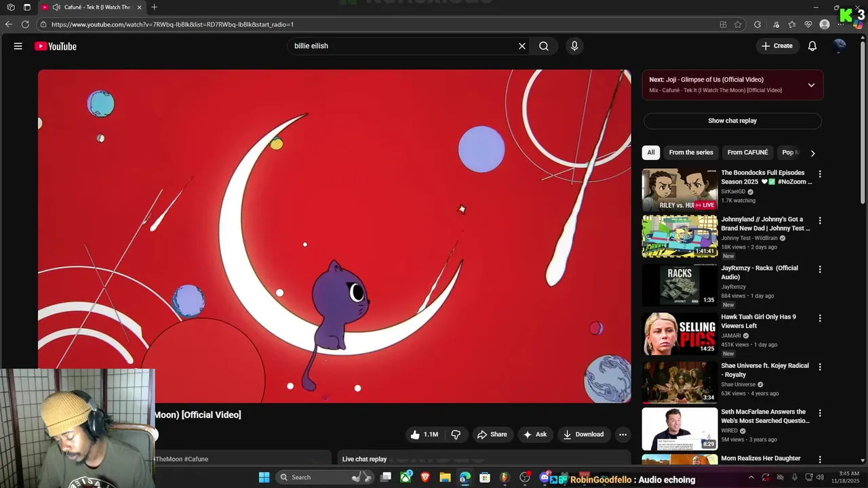Select the All filter chip
868x488 pixels.
click(x=651, y=152)
